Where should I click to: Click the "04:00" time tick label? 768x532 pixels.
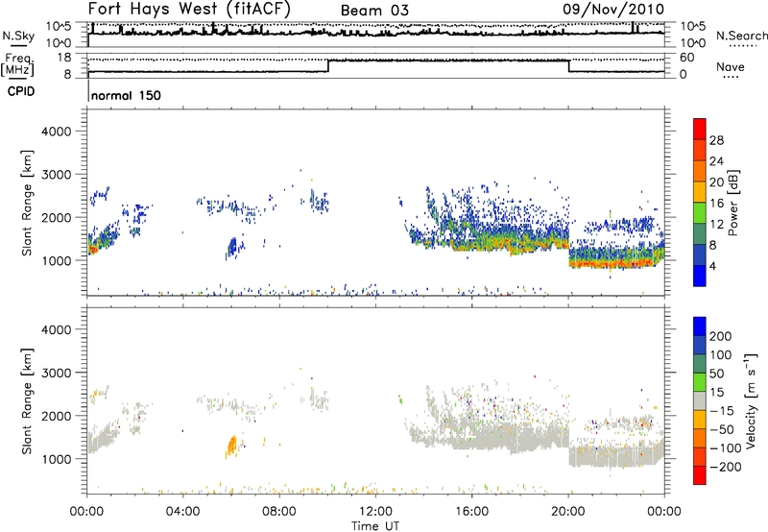(183, 512)
